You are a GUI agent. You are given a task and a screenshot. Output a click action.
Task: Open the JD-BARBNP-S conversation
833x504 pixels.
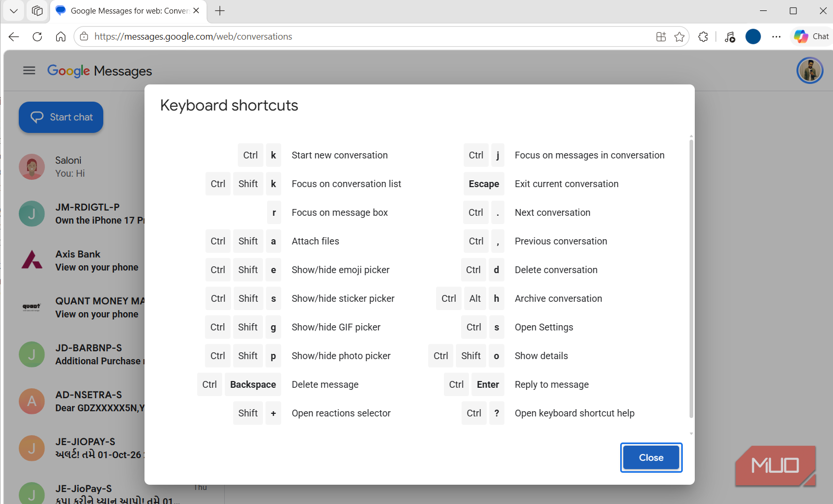[81, 354]
